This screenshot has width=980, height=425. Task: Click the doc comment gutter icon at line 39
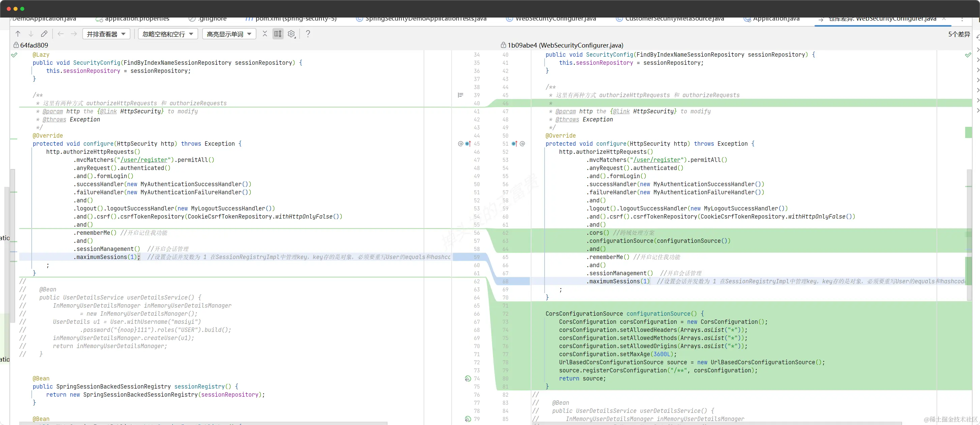point(460,95)
